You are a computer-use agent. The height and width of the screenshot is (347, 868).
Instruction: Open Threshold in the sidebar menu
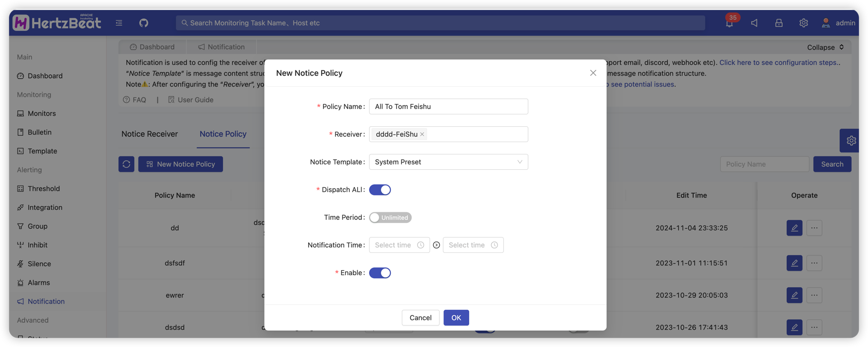tap(44, 189)
